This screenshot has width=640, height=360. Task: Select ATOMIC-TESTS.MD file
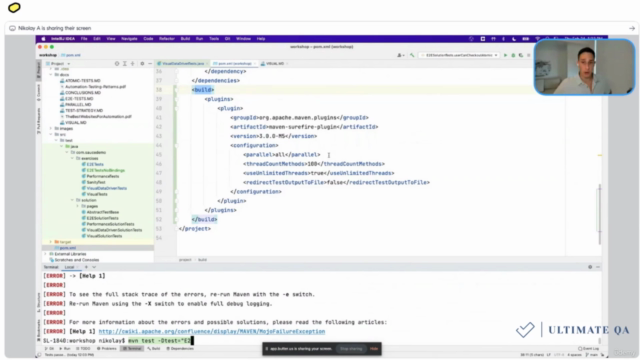[82, 81]
